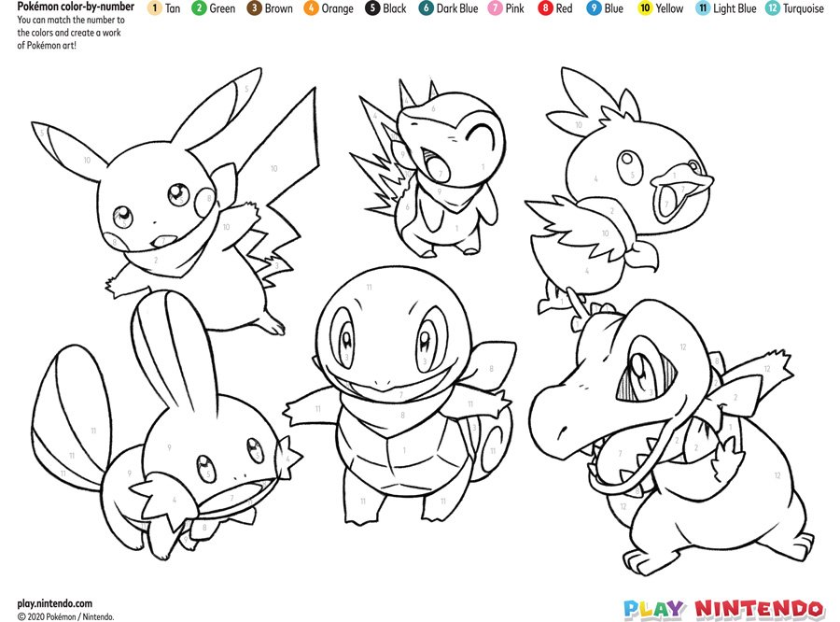Click the 'Black' legend label
840x622 pixels.
395,8
